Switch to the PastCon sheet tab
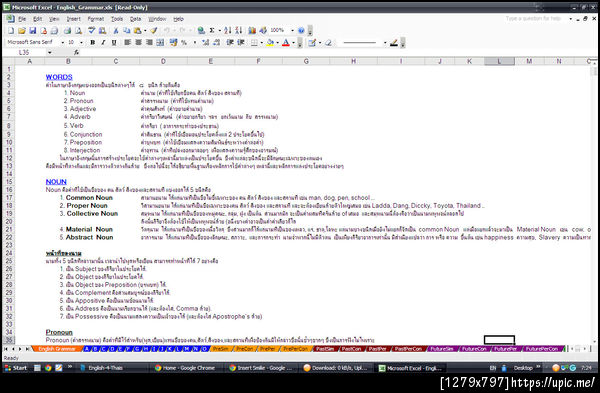Image resolution: width=600 pixels, height=393 pixels. tap(351, 349)
